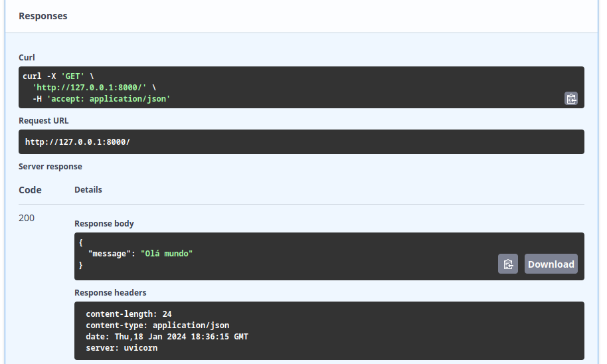Copy the curl command to clipboard

tap(570, 98)
